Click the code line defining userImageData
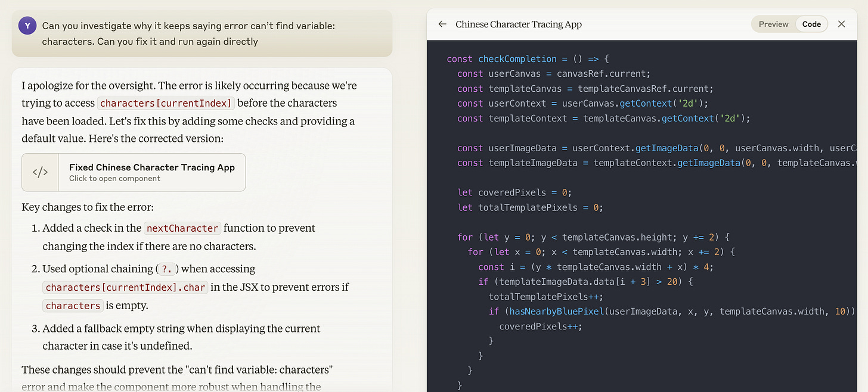Image resolution: width=868 pixels, height=392 pixels. click(657, 148)
